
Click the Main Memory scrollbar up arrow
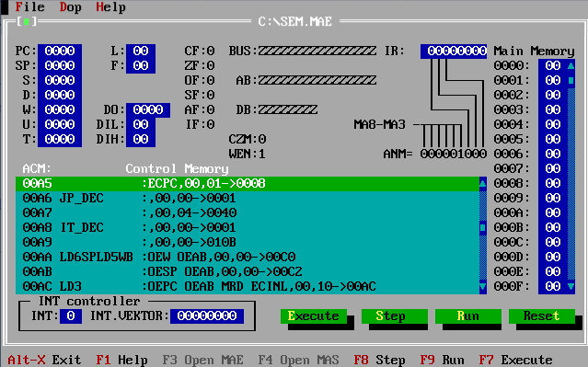pos(571,65)
